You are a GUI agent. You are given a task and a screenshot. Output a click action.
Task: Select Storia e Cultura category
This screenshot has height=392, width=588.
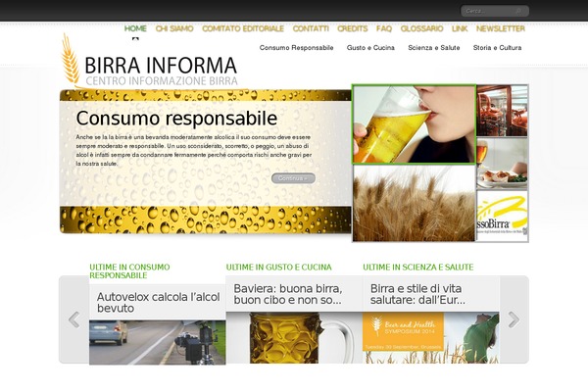point(497,48)
